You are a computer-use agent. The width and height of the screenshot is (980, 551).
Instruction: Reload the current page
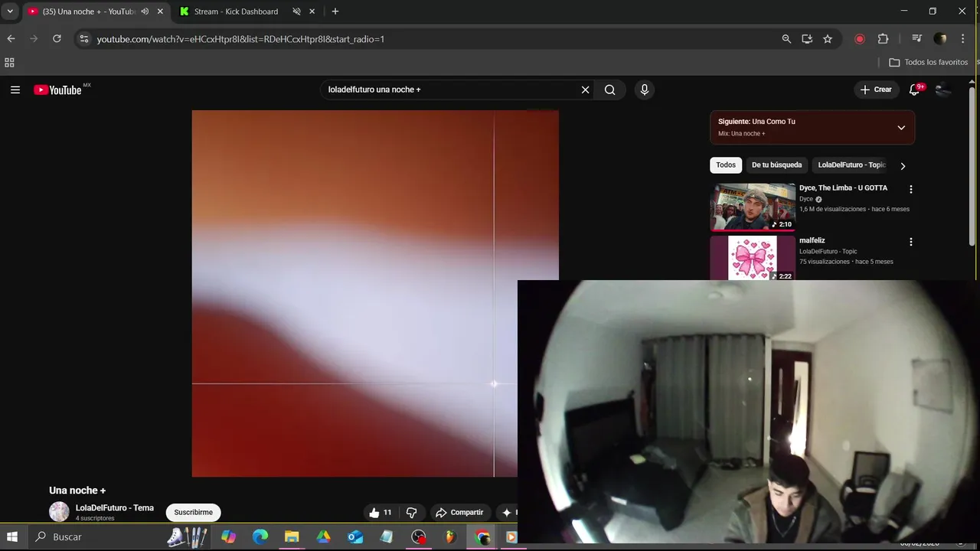coord(57,38)
